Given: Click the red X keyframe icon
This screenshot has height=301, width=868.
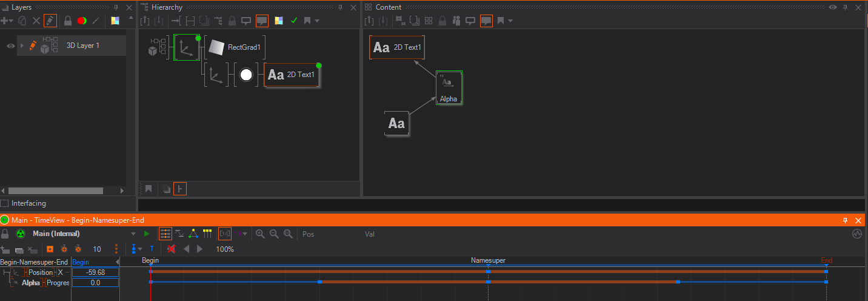Looking at the screenshot, I should coord(172,249).
